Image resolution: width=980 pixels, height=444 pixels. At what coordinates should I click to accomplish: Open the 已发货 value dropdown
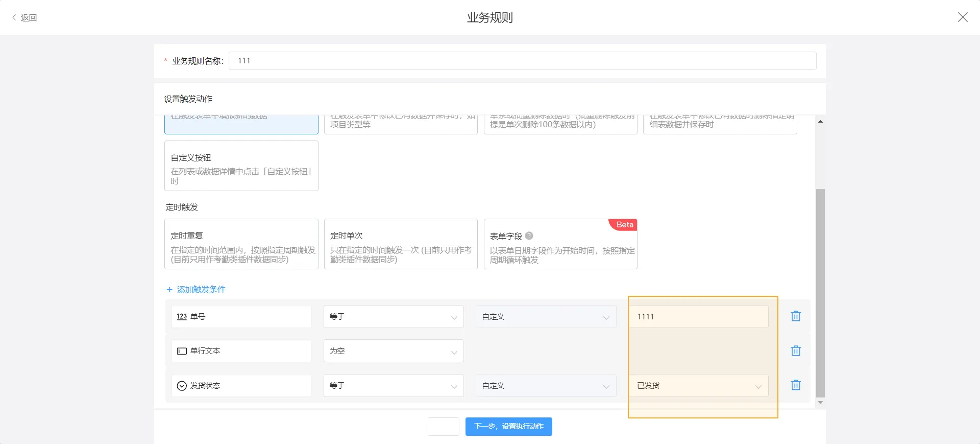(698, 386)
